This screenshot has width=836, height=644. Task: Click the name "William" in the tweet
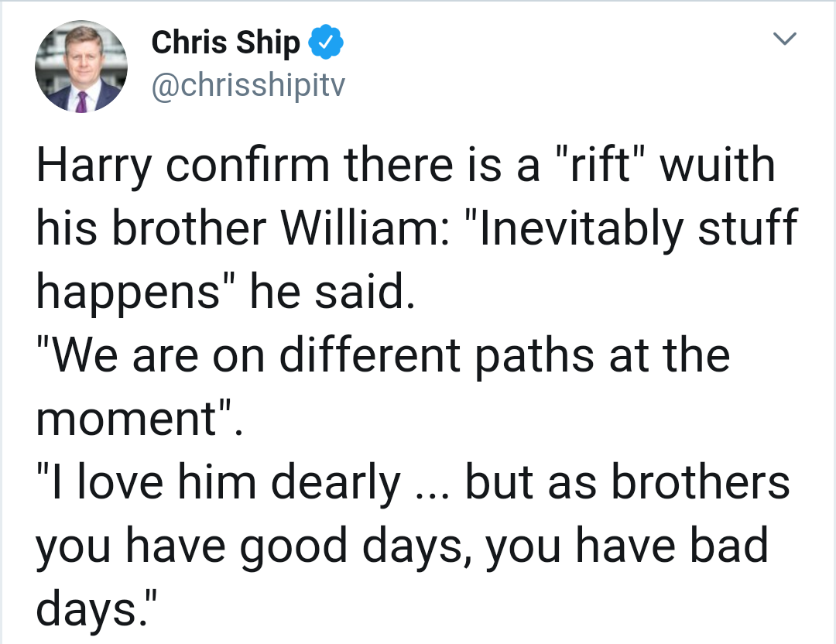coord(369,230)
